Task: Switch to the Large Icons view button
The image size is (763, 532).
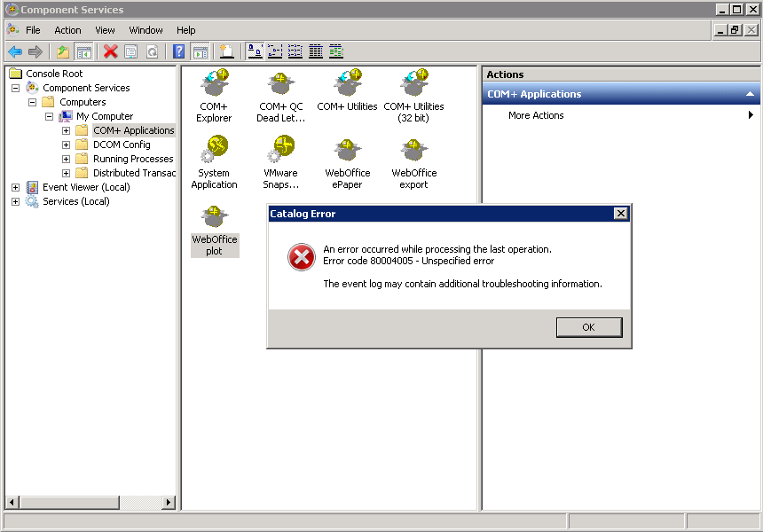Action: pos(255,51)
